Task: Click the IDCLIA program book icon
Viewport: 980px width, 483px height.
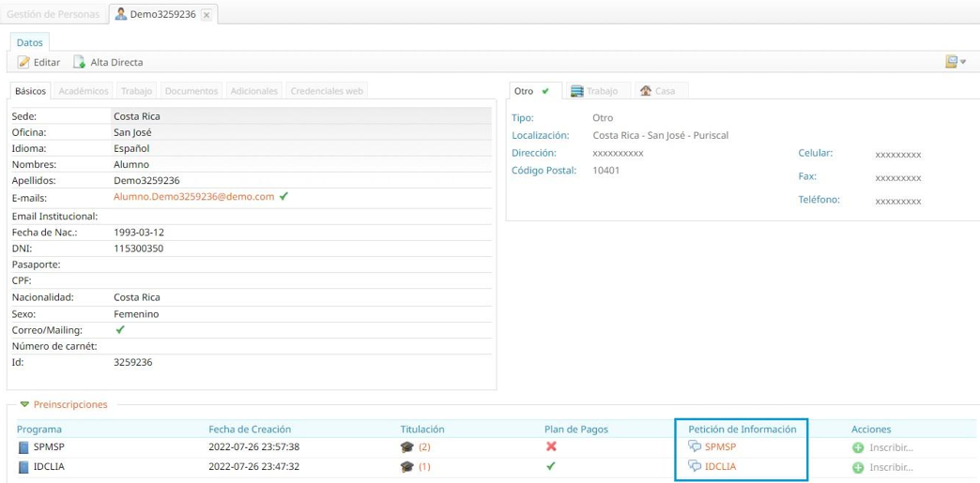Action: 23,467
